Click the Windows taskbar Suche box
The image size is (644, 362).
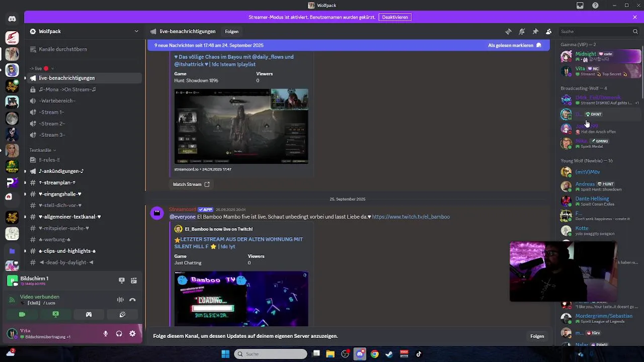270,354
